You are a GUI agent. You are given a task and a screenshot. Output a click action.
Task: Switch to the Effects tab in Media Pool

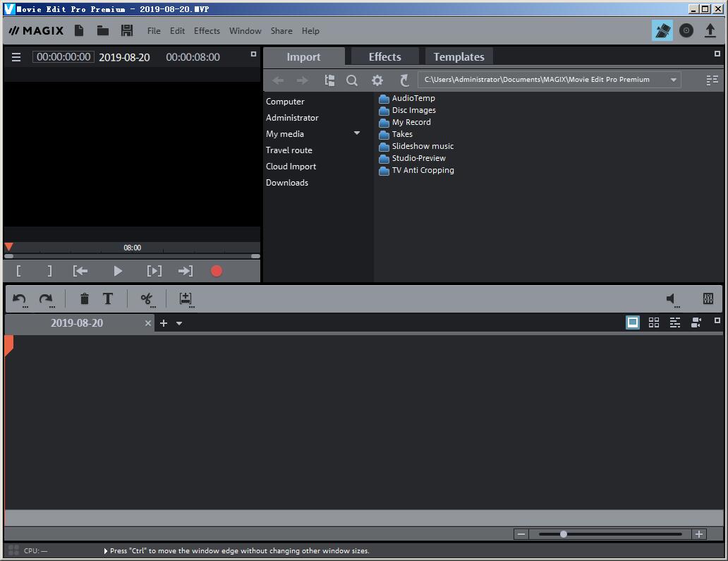pyautogui.click(x=385, y=56)
